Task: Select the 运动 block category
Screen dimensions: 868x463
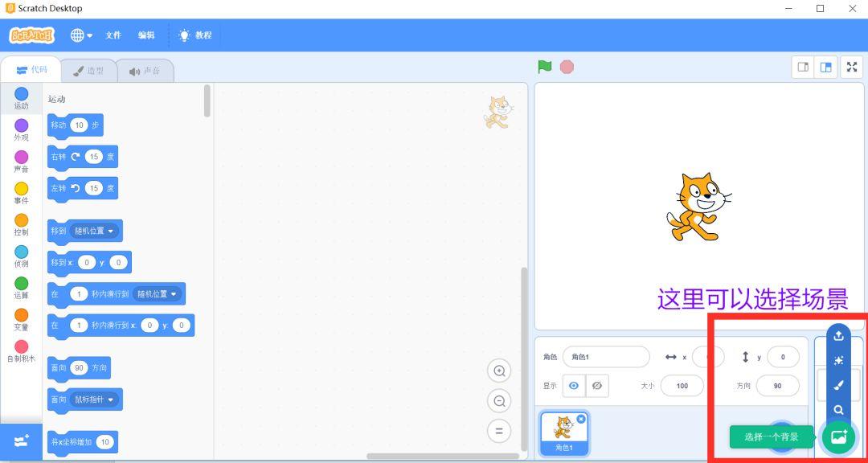Action: pos(21,99)
